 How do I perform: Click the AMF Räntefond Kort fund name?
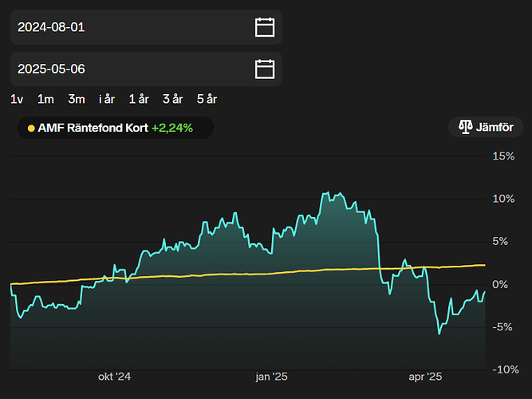[x=93, y=127]
